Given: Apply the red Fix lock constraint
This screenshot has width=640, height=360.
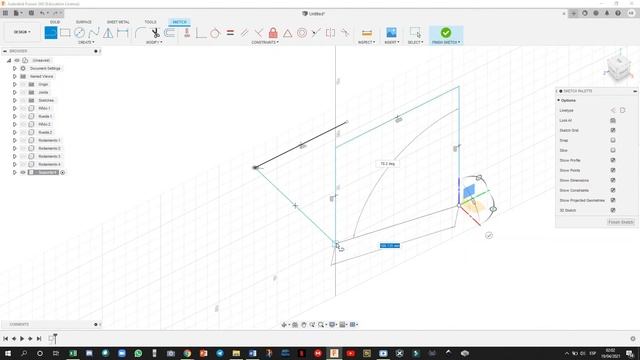Looking at the screenshot, I should (x=273, y=33).
